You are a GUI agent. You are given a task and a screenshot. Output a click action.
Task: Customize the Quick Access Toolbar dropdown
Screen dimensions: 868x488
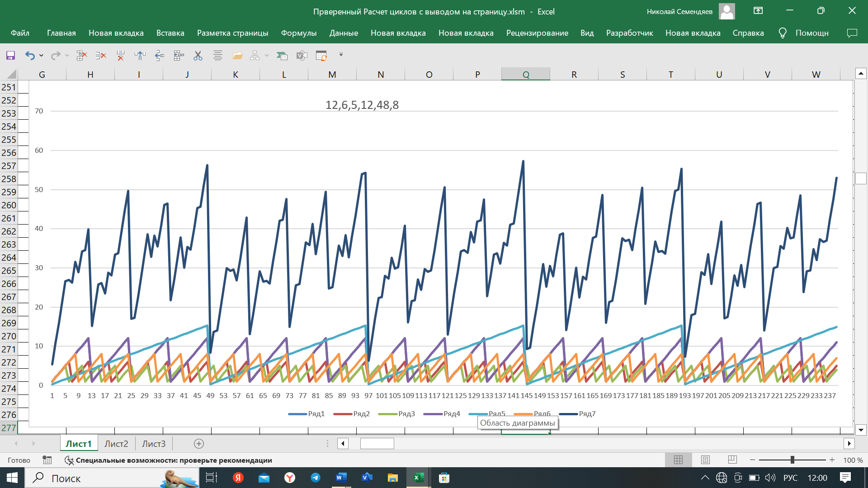[341, 55]
